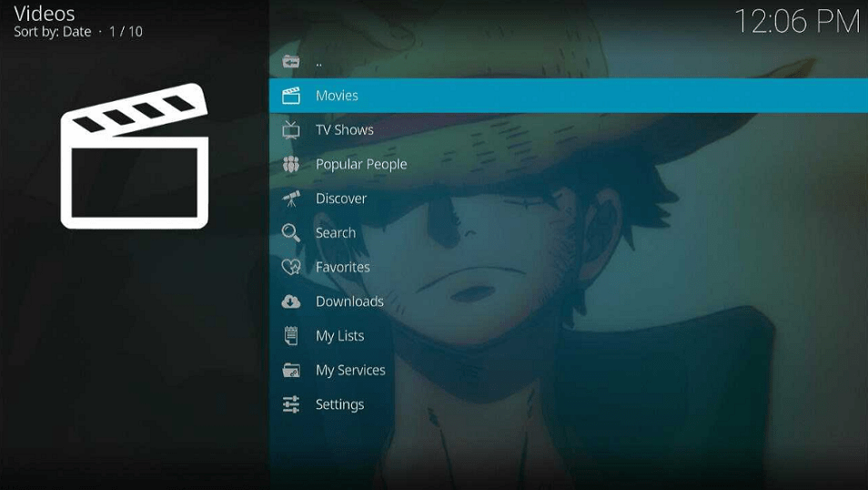Open the Movies menu entry
868x490 pixels.
569,96
